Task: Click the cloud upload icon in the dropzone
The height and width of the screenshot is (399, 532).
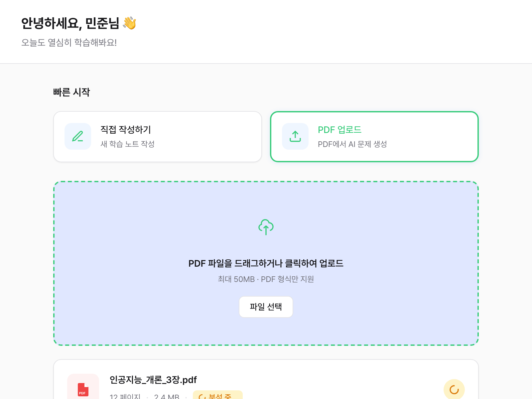Action: pyautogui.click(x=266, y=227)
